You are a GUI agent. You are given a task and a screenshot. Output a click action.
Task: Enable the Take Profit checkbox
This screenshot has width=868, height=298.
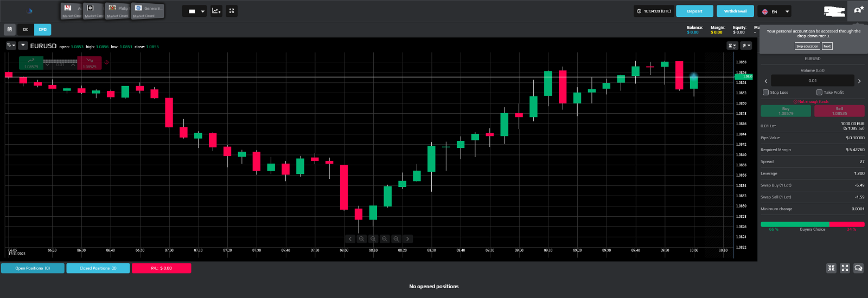click(x=819, y=92)
